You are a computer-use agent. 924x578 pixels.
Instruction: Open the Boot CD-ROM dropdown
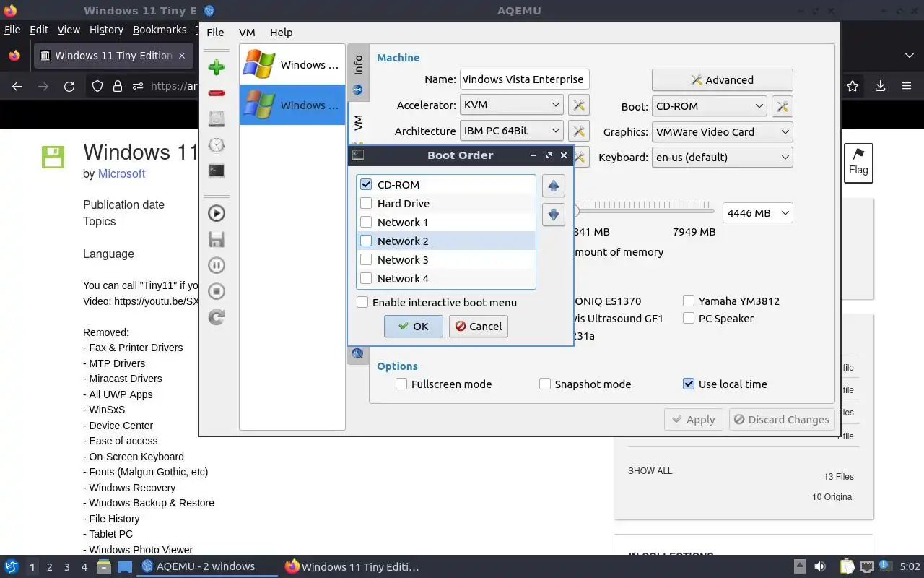pyautogui.click(x=709, y=105)
